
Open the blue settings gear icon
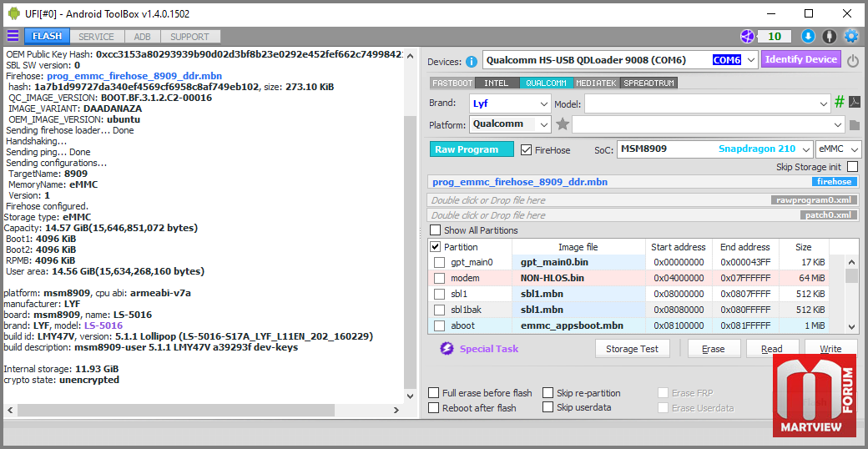[x=850, y=37]
